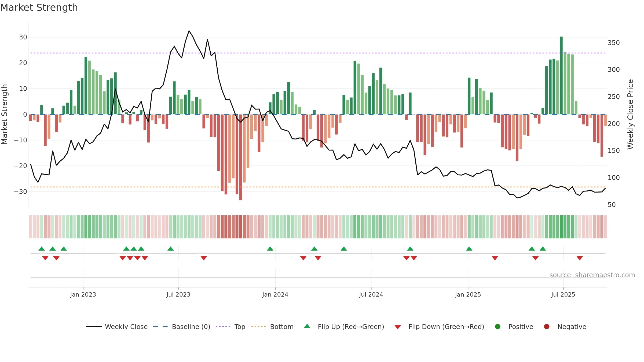Toggle the Baseline (0) legend entry

(182, 327)
